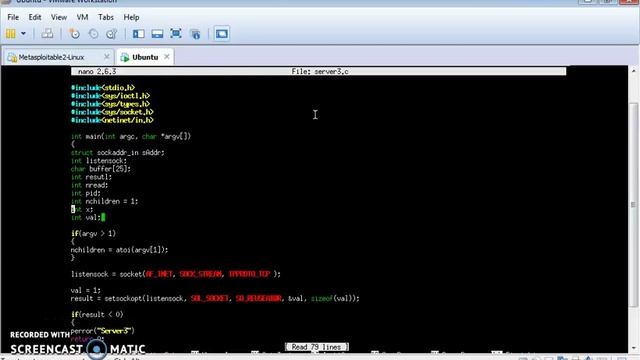This screenshot has height=360, width=640.
Task: Close the Ubuntu tab
Action: tap(167, 57)
